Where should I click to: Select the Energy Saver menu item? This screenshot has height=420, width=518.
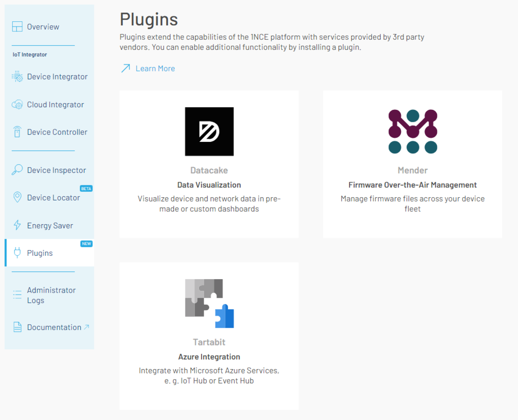[x=50, y=226]
